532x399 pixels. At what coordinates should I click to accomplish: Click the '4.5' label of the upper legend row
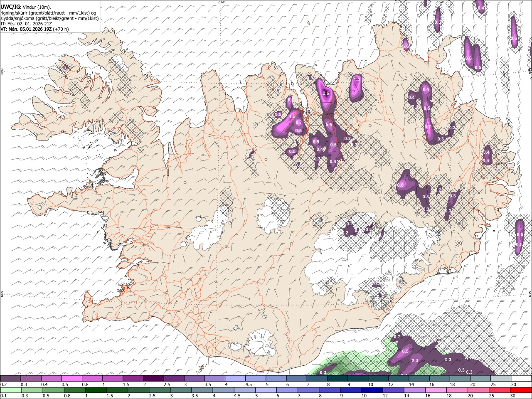click(x=248, y=384)
